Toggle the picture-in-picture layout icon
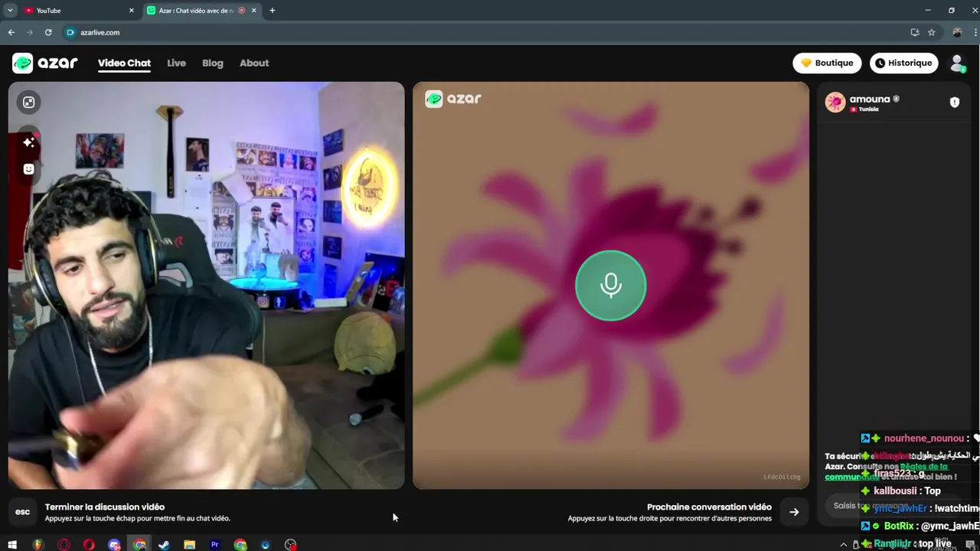This screenshot has height=551, width=980. pyautogui.click(x=28, y=102)
